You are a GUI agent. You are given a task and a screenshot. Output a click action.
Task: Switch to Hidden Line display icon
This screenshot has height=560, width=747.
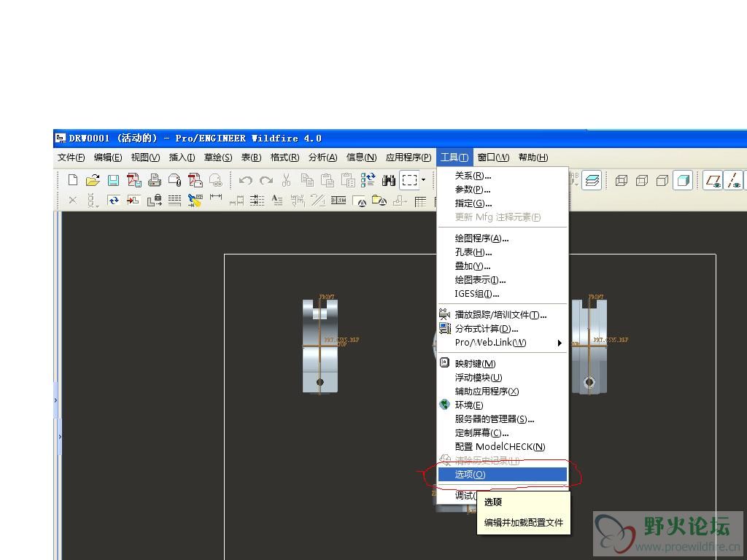tap(642, 181)
